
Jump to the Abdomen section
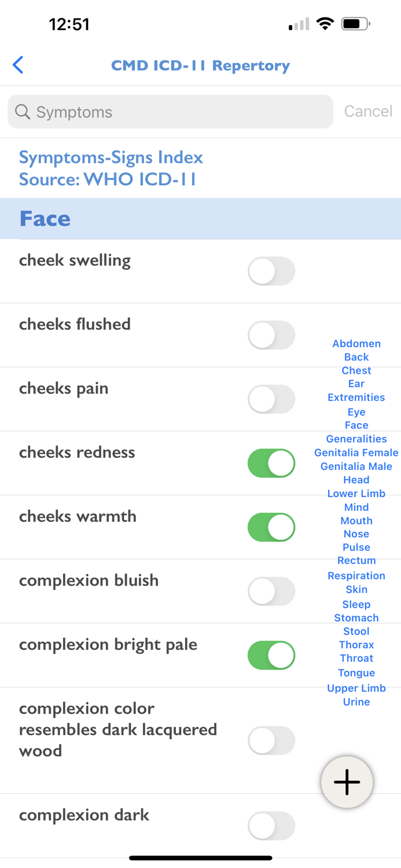pos(356,343)
